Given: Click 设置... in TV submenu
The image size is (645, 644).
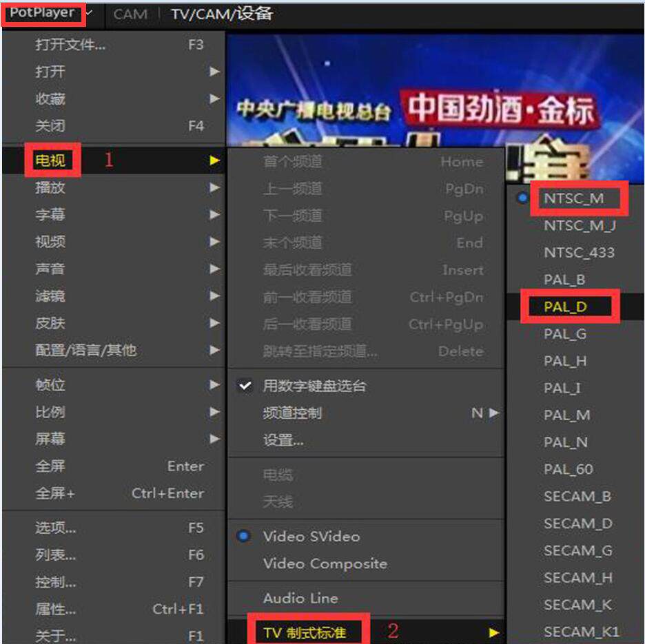Looking at the screenshot, I should (366, 440).
